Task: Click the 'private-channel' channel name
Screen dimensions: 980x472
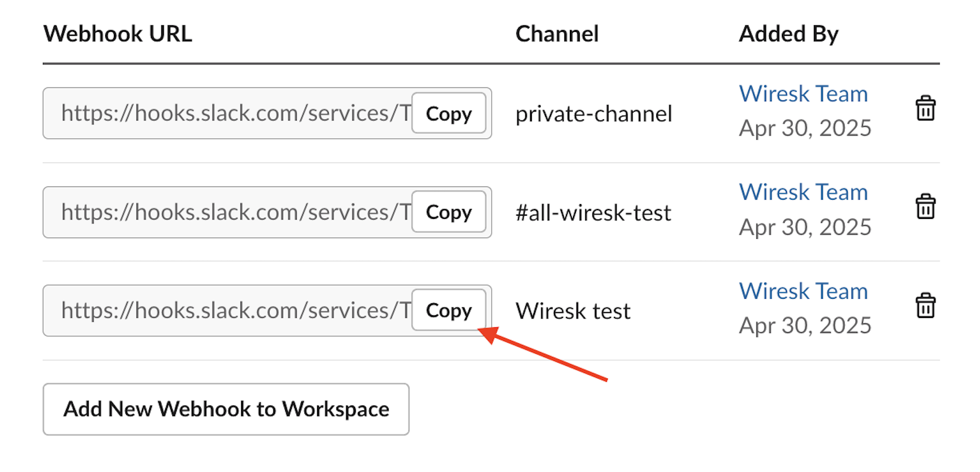Action: [x=594, y=114]
